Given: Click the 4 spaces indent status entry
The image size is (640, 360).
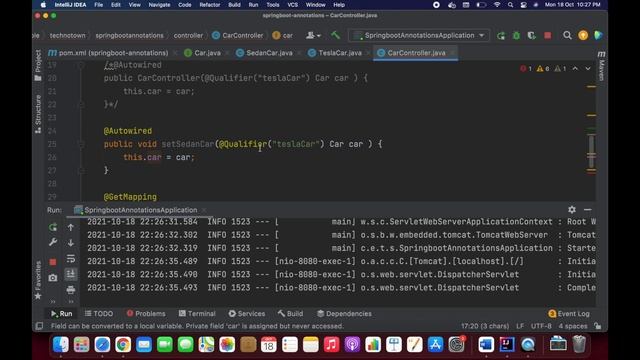Looking at the screenshot, I should pos(573,326).
